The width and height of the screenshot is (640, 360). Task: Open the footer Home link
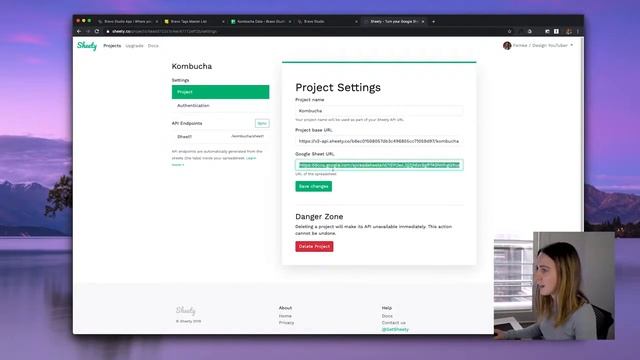coord(285,316)
